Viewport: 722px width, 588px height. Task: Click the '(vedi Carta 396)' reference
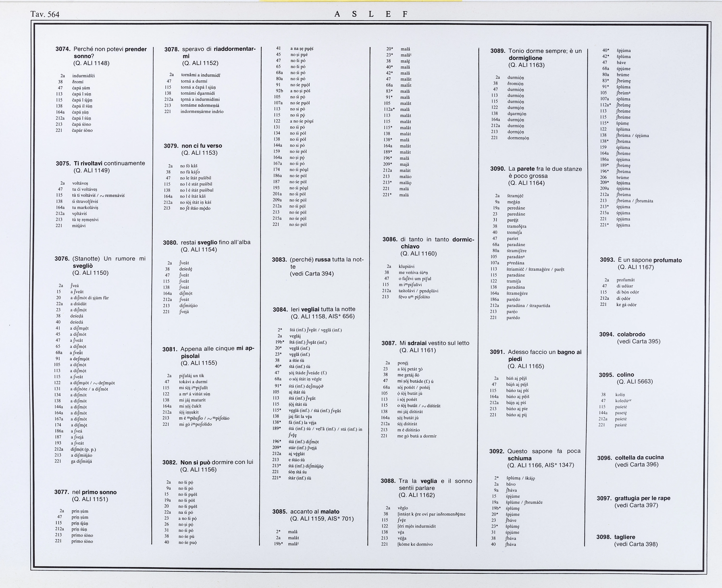tap(637, 465)
